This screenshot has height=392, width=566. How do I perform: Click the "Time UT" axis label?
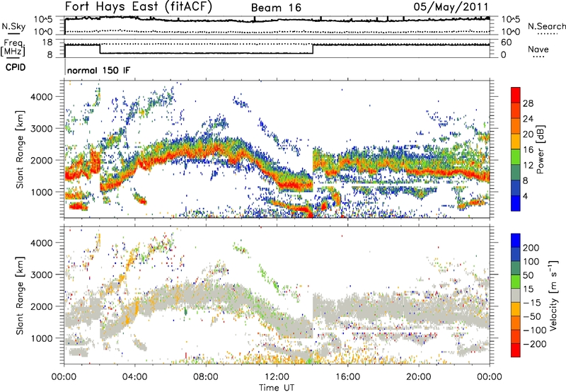point(277,388)
